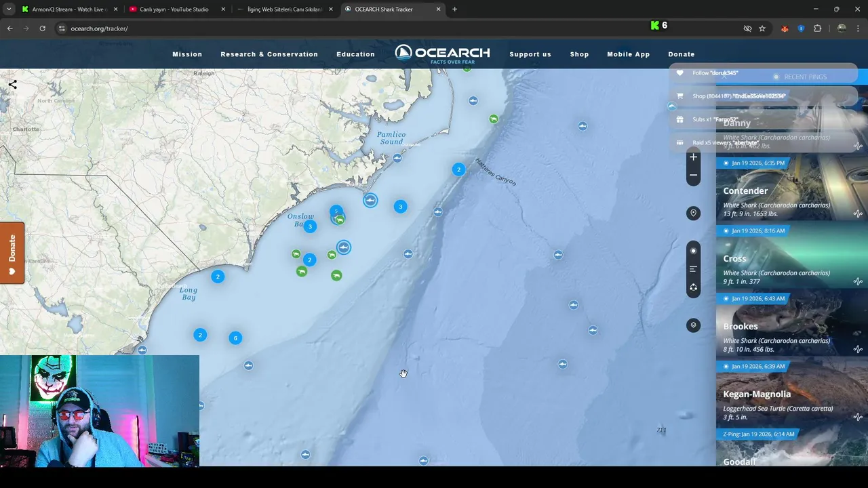Open track icon on Cross card
The width and height of the screenshot is (868, 488).
coord(858,281)
